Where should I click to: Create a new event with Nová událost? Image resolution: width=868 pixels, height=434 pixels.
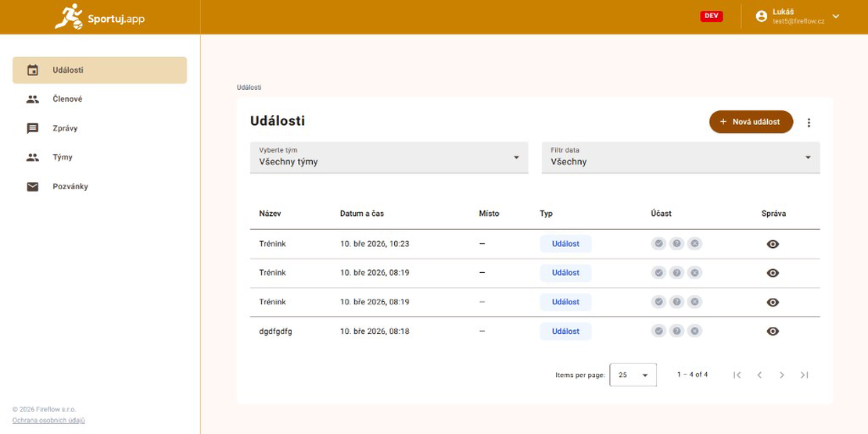click(x=751, y=122)
